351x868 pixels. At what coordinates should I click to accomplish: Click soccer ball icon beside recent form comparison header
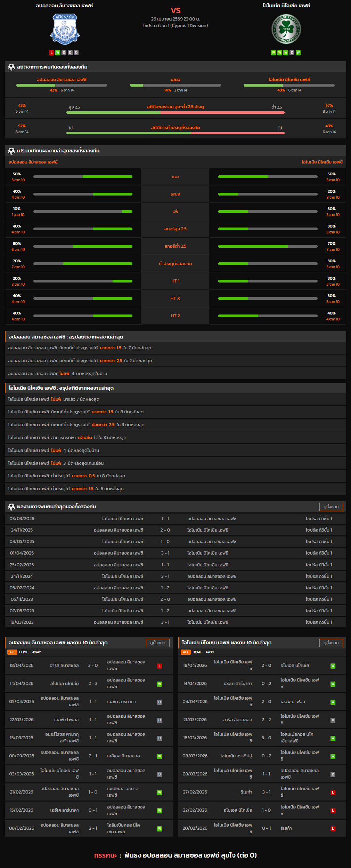click(x=11, y=151)
